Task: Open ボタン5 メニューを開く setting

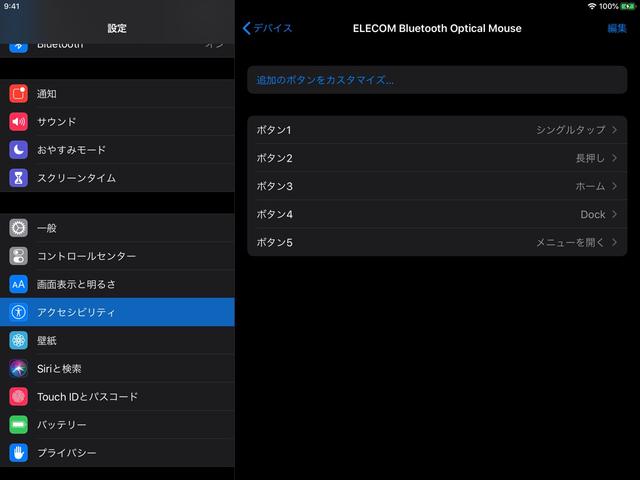Action: pos(437,242)
